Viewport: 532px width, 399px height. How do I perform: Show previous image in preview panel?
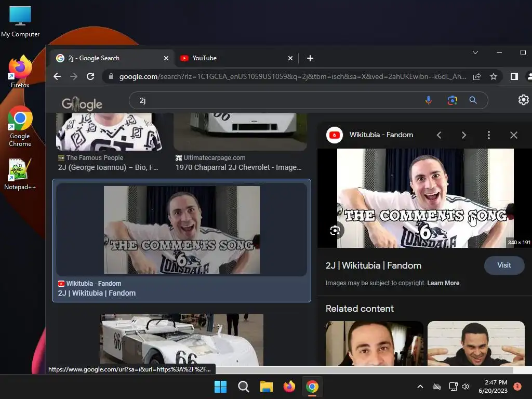tap(439, 135)
